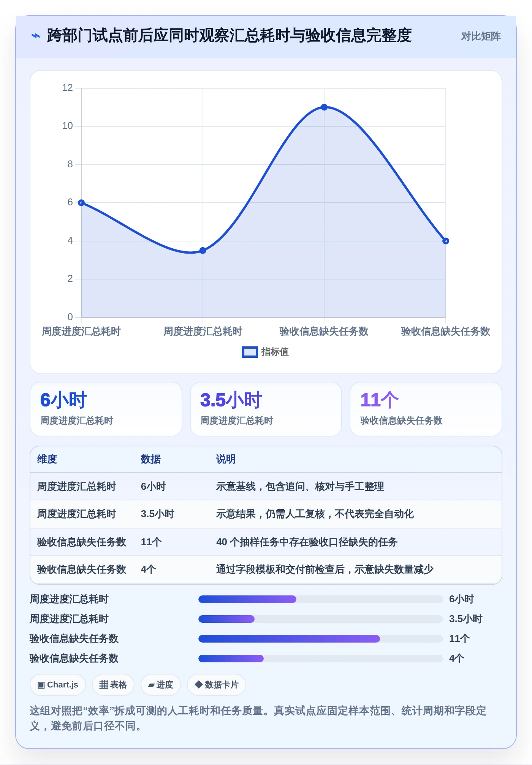Toggle the 指标值 legend swatch
The width and height of the screenshot is (532, 765).
250,352
